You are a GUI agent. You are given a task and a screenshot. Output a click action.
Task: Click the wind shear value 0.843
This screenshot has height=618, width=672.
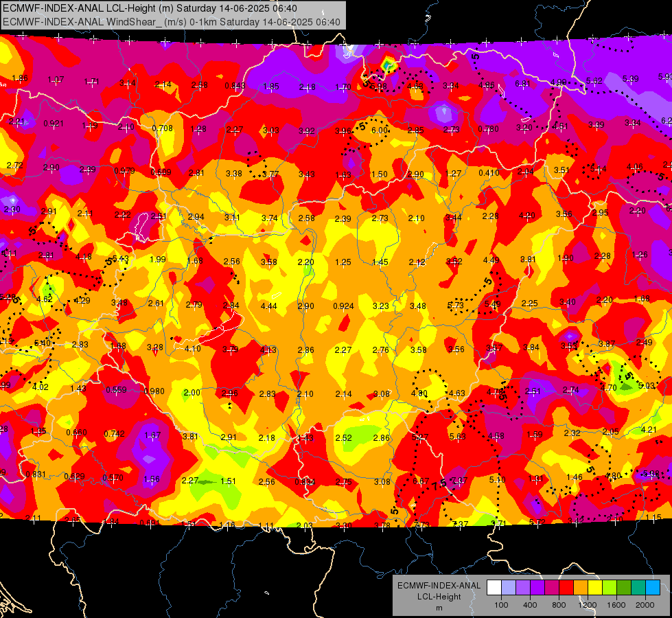[235, 86]
